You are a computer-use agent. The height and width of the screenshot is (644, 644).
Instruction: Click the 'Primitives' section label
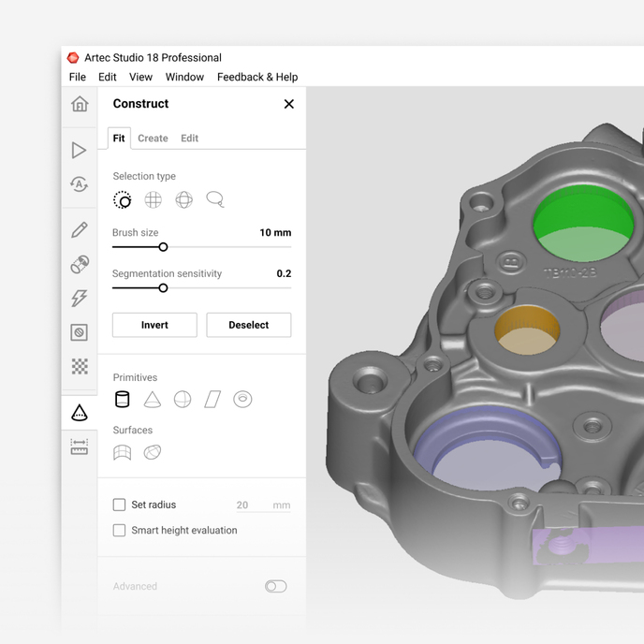(135, 377)
